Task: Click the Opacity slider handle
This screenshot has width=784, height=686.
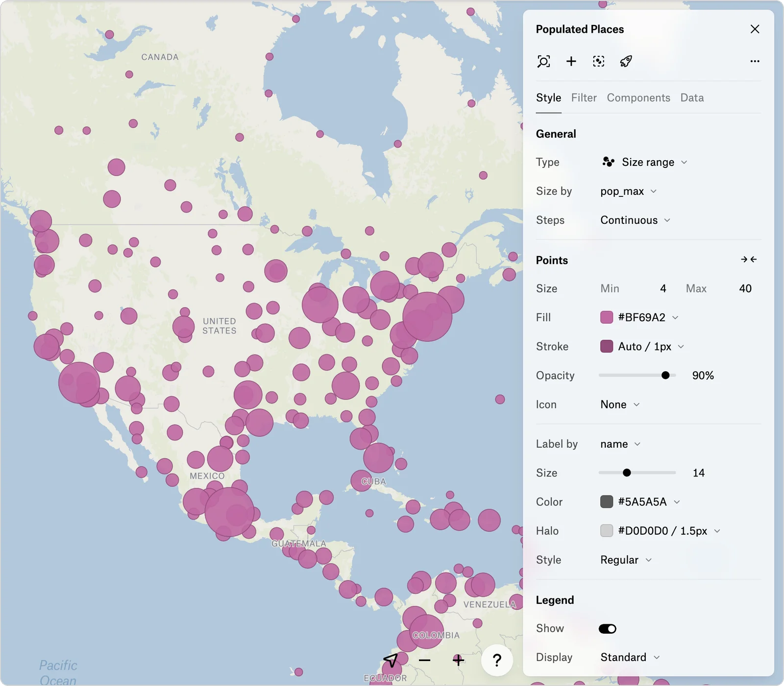Action: click(x=665, y=376)
